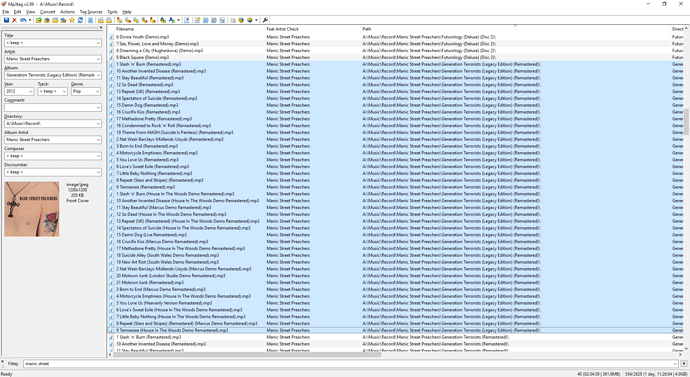Image resolution: width=690 pixels, height=377 pixels.
Task: Expand the Artist field dropdown
Action: point(98,59)
